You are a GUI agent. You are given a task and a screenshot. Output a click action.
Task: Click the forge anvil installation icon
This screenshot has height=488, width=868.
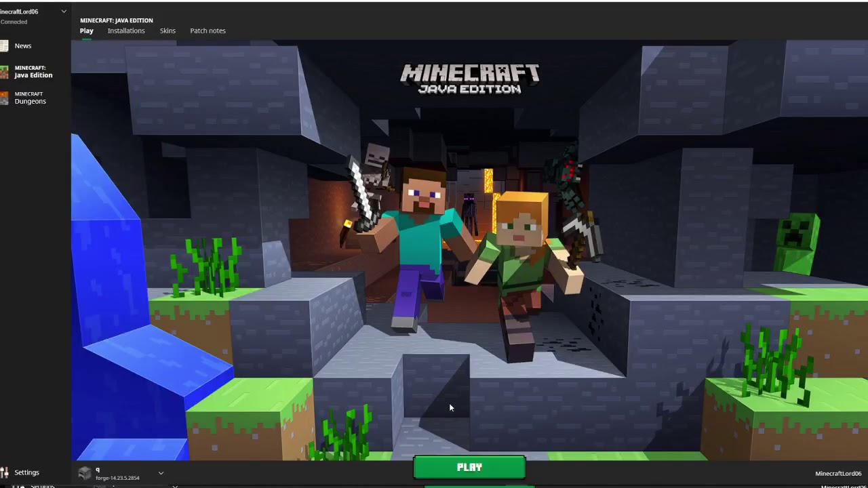(85, 473)
